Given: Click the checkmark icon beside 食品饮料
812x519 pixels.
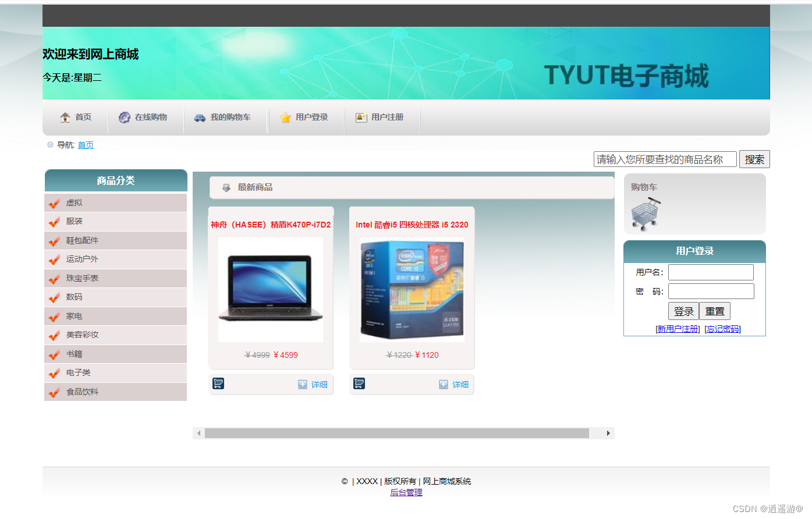Looking at the screenshot, I should (54, 392).
